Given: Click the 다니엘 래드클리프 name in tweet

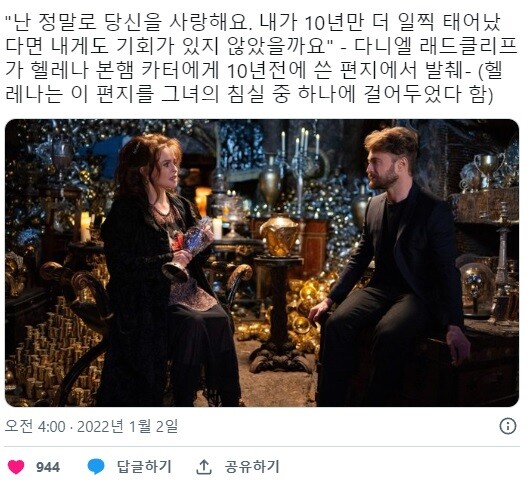Looking at the screenshot, I should coord(436,46).
